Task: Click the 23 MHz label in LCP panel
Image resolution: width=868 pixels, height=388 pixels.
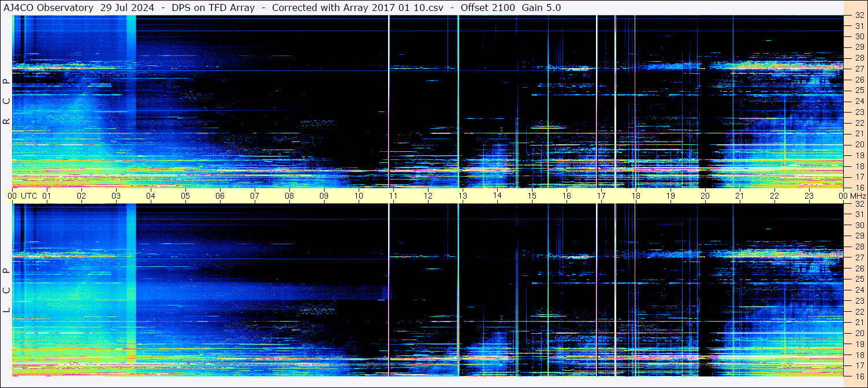Action: tap(859, 301)
